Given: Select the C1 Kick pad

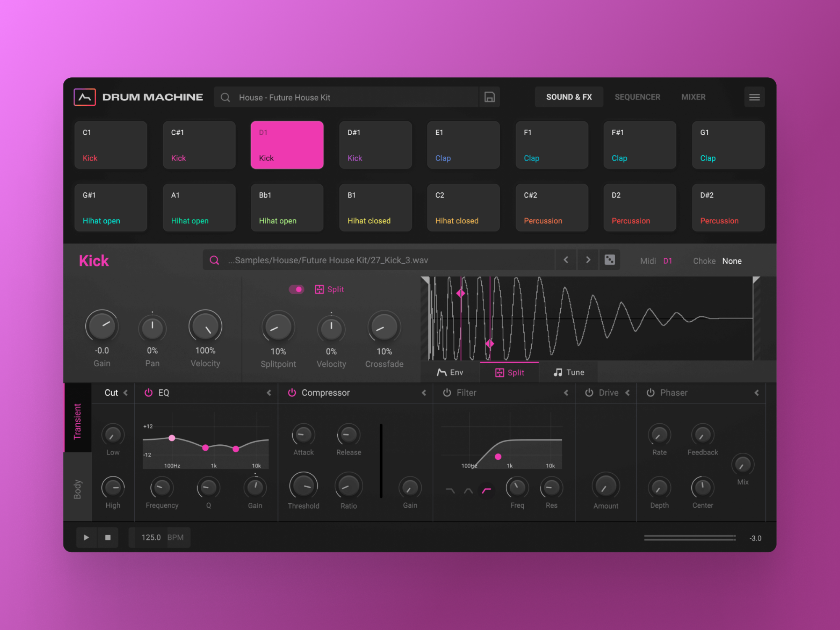Looking at the screenshot, I should [111, 145].
